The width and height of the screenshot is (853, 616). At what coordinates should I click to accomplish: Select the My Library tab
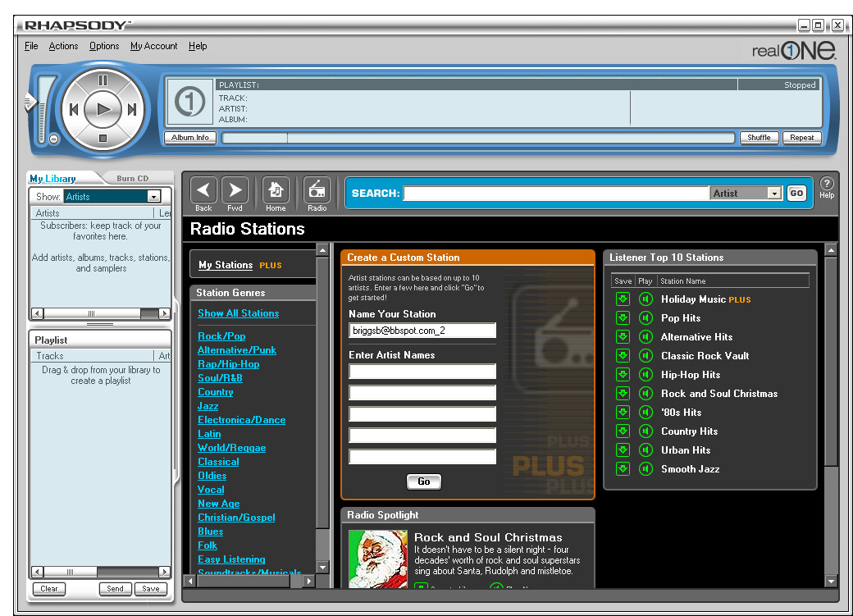click(52, 179)
